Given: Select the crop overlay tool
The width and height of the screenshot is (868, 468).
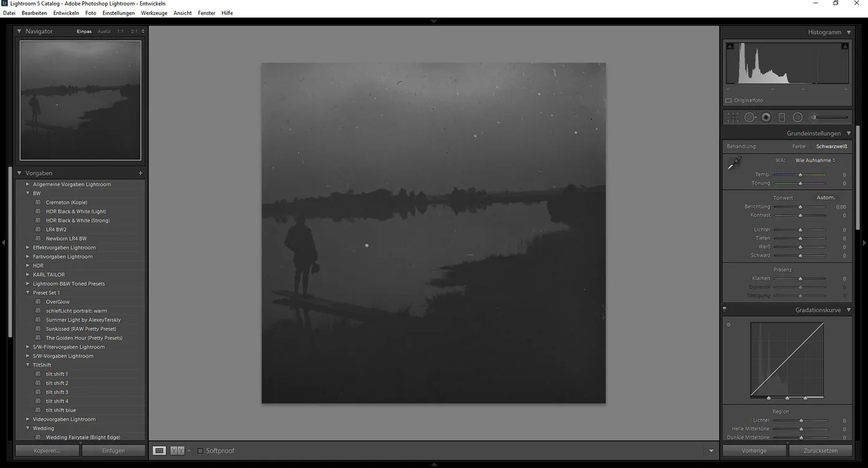Looking at the screenshot, I should click(x=733, y=117).
